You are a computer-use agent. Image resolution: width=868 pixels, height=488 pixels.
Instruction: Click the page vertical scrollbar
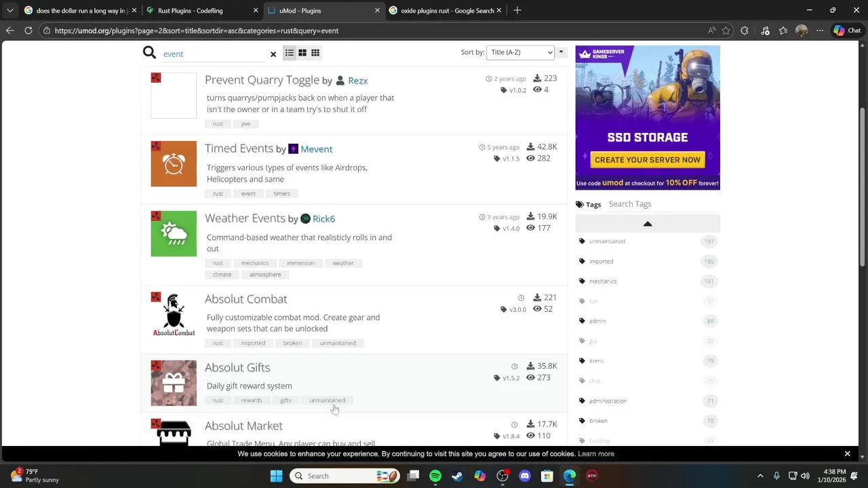pos(863,186)
